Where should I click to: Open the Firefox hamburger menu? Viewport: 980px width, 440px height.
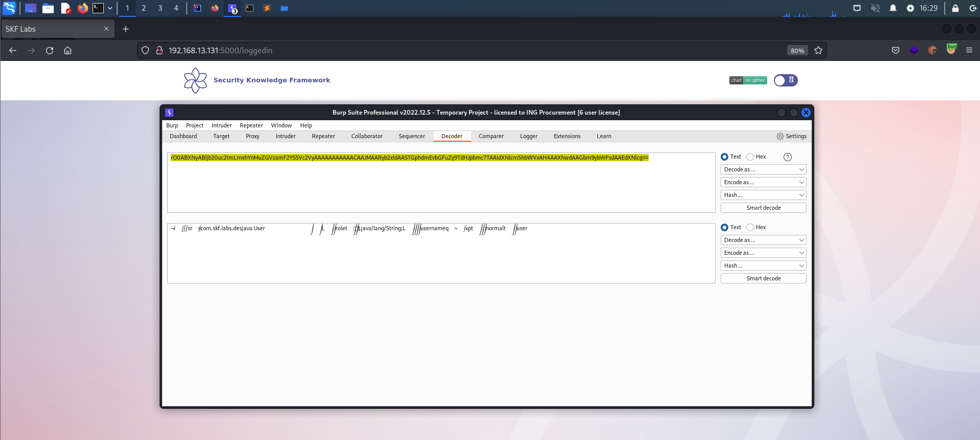969,50
